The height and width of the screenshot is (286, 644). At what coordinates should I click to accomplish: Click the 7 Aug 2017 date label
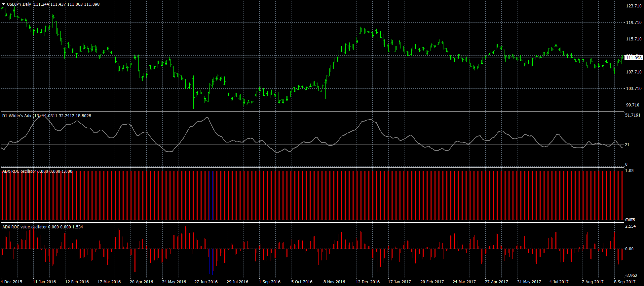(593, 282)
